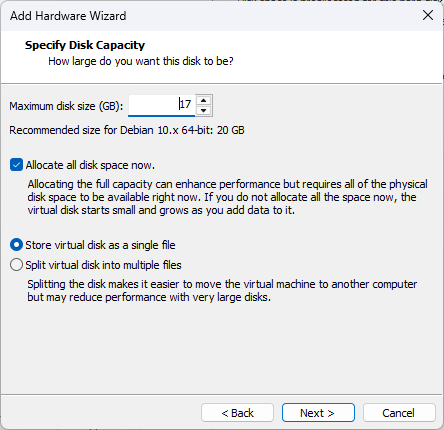Decrease disk size with the down arrow

(204, 111)
